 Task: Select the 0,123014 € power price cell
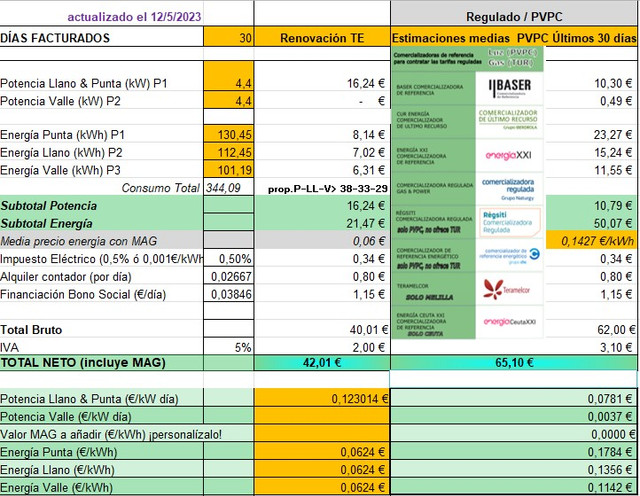(x=322, y=398)
